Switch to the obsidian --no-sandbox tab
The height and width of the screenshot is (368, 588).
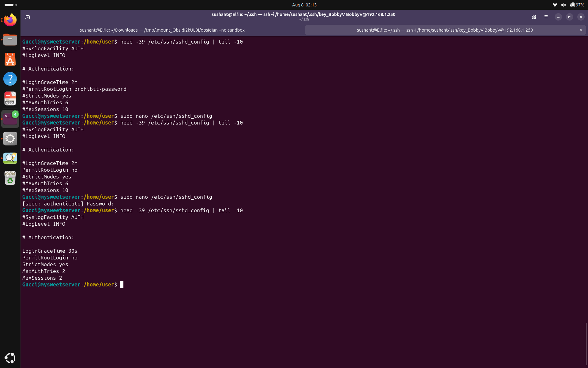tap(162, 30)
